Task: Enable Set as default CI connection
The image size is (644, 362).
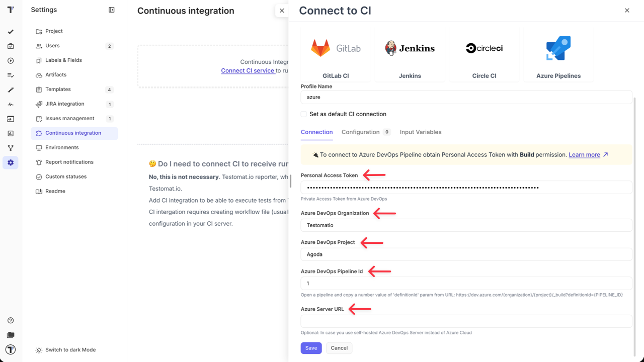Action: 304,114
